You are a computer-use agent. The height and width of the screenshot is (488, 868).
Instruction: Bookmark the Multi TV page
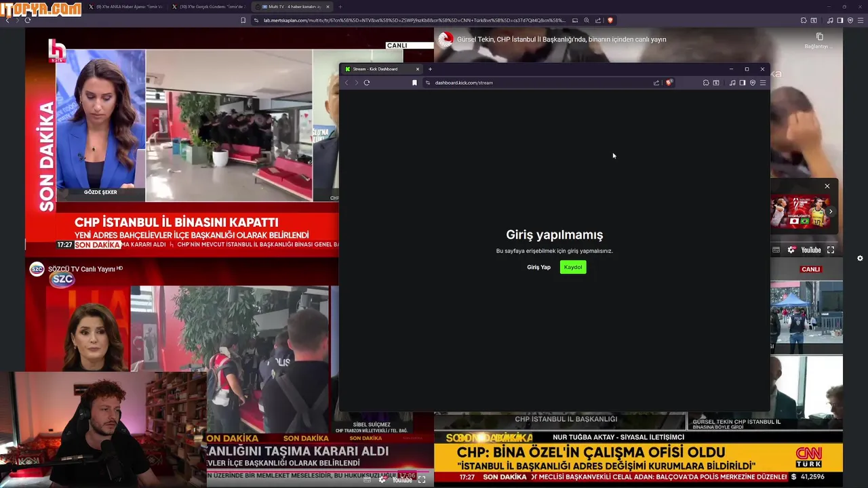pos(243,20)
